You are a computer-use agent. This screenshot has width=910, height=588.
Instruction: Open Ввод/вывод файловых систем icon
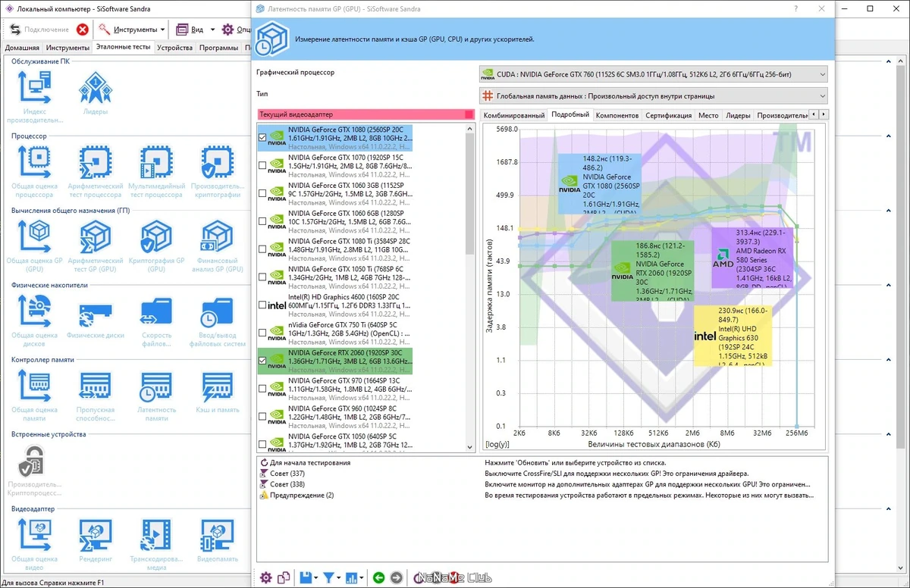click(x=217, y=321)
